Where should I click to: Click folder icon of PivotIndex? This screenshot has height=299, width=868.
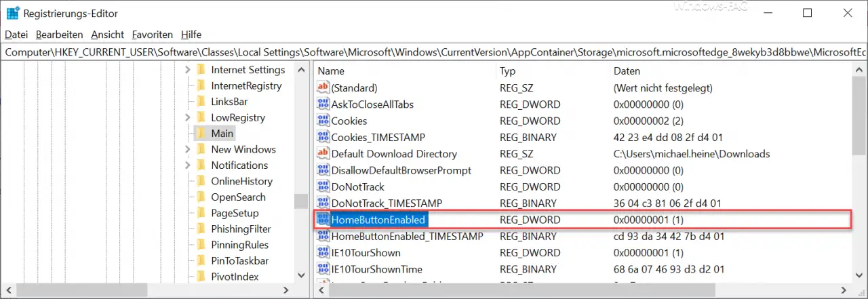pos(201,277)
